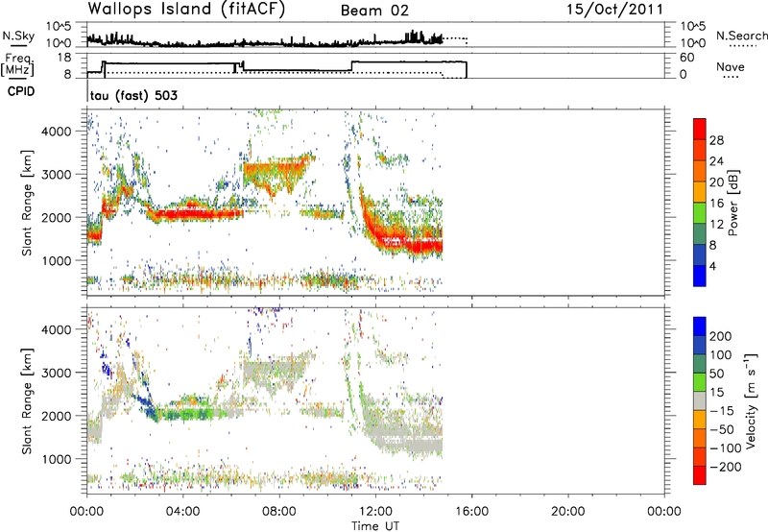
Task: Click the '20:00' time axis label
Action: (x=568, y=512)
